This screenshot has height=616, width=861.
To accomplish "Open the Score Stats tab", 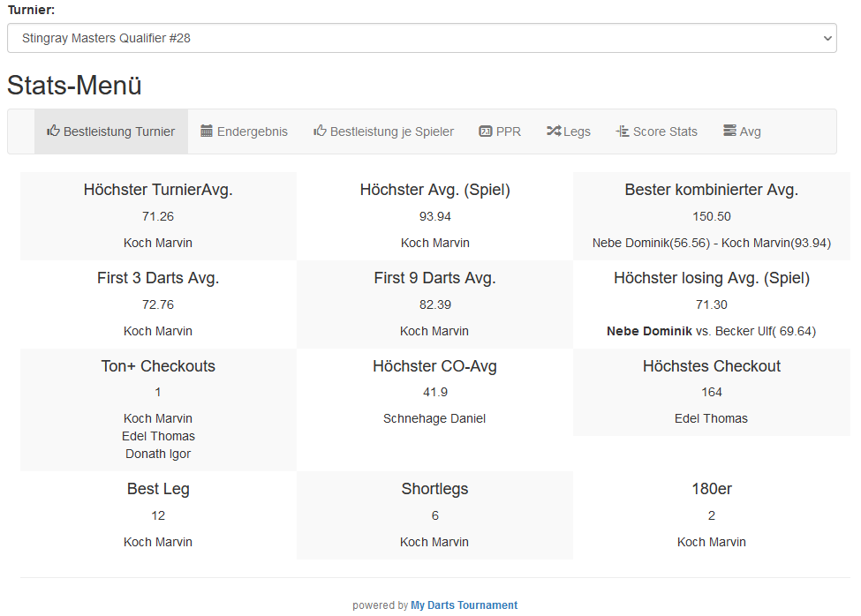I will [664, 131].
